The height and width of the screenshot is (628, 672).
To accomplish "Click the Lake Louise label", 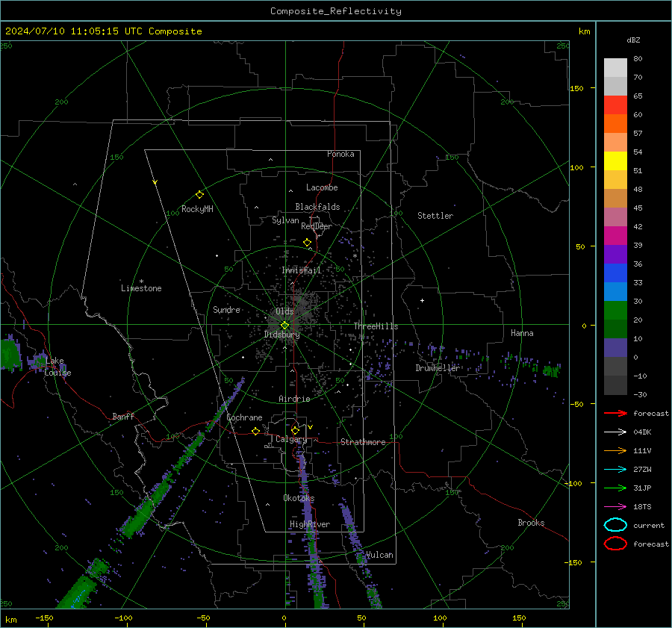I will pos(57,367).
